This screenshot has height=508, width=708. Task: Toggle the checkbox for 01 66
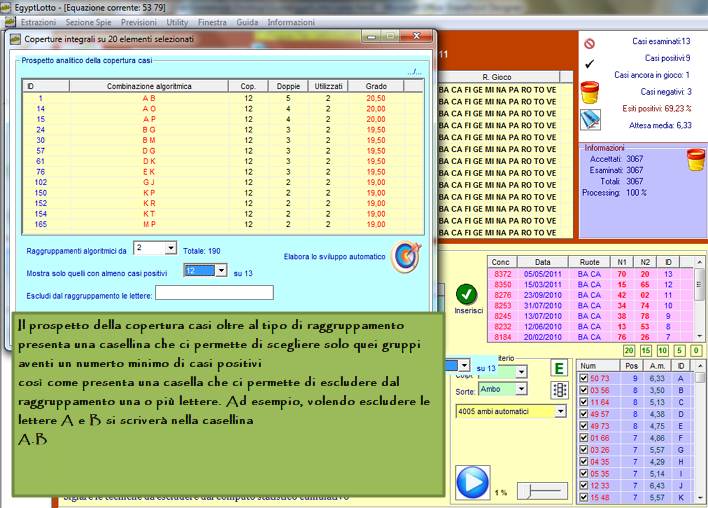(x=583, y=438)
